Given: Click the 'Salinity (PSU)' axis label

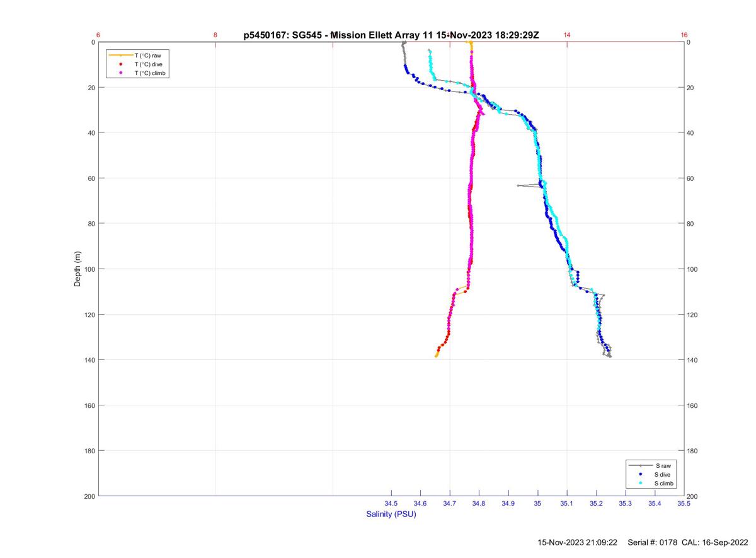Looking at the screenshot, I should click(x=391, y=514).
